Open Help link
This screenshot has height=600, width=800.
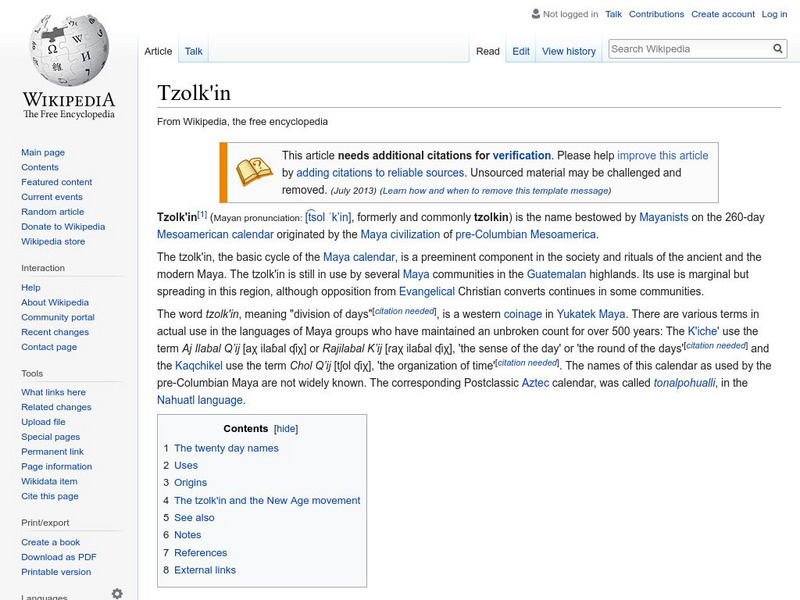31,287
